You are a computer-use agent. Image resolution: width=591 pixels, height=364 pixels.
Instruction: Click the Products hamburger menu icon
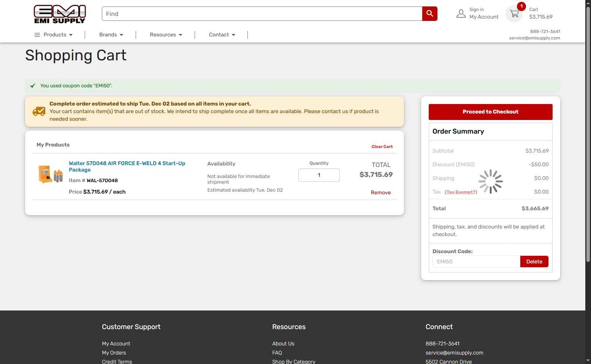tap(37, 35)
